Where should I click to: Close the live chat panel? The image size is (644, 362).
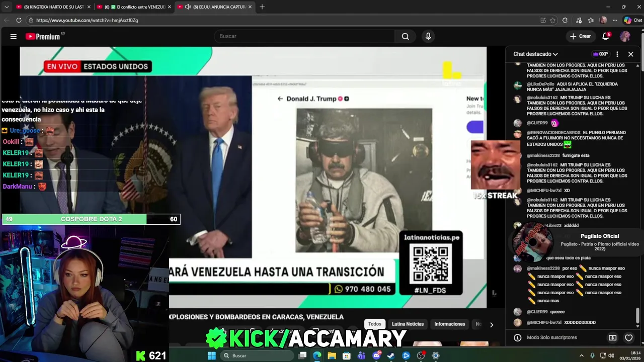point(630,54)
